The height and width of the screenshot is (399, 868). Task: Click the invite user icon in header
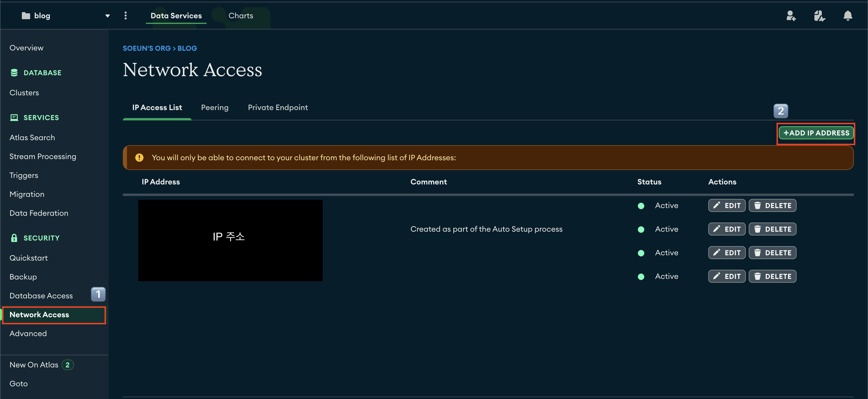[x=791, y=16]
